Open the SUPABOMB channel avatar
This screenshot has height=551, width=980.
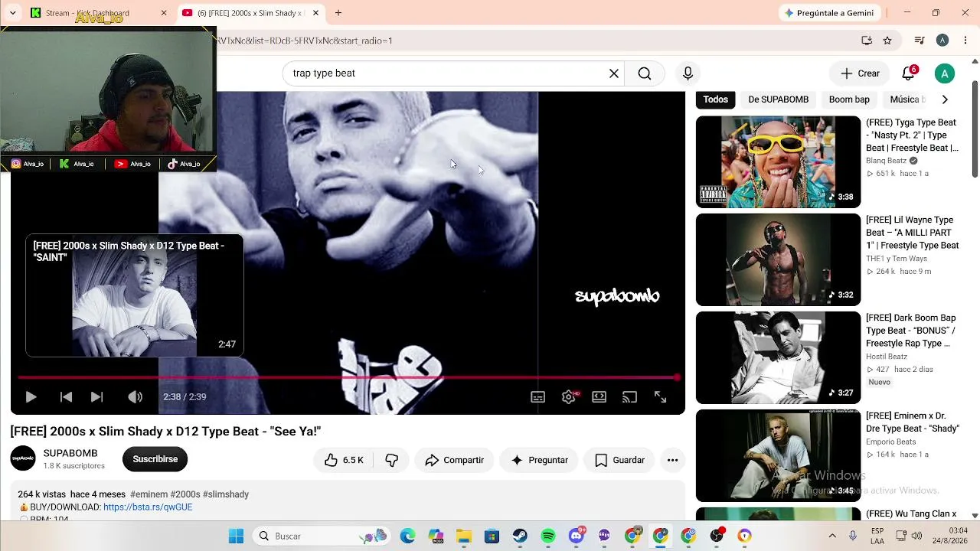[x=23, y=458]
